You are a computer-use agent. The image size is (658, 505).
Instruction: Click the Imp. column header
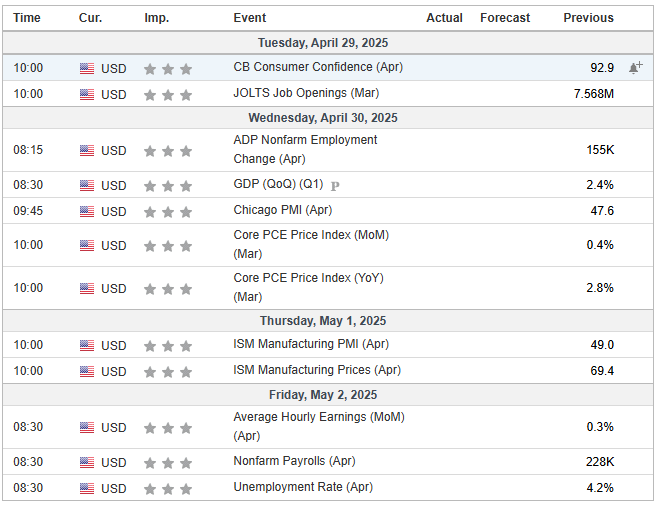[157, 18]
